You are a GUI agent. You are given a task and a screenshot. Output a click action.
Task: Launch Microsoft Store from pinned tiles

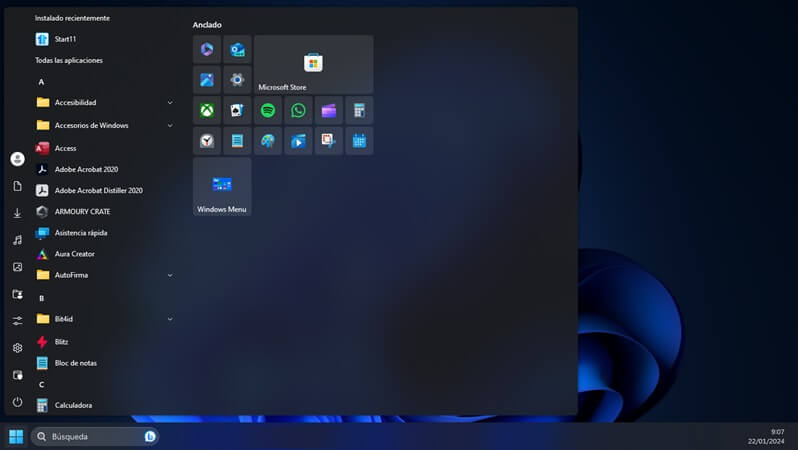(314, 65)
